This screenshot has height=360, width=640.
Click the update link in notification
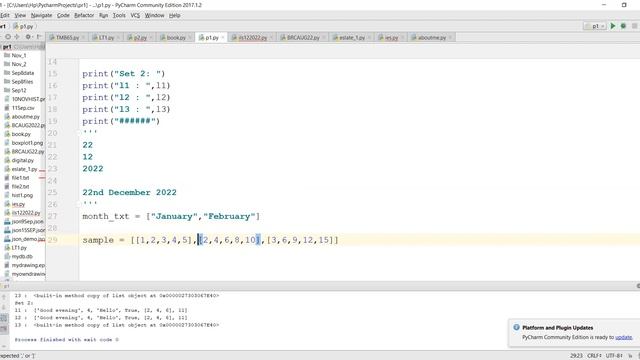point(624,338)
